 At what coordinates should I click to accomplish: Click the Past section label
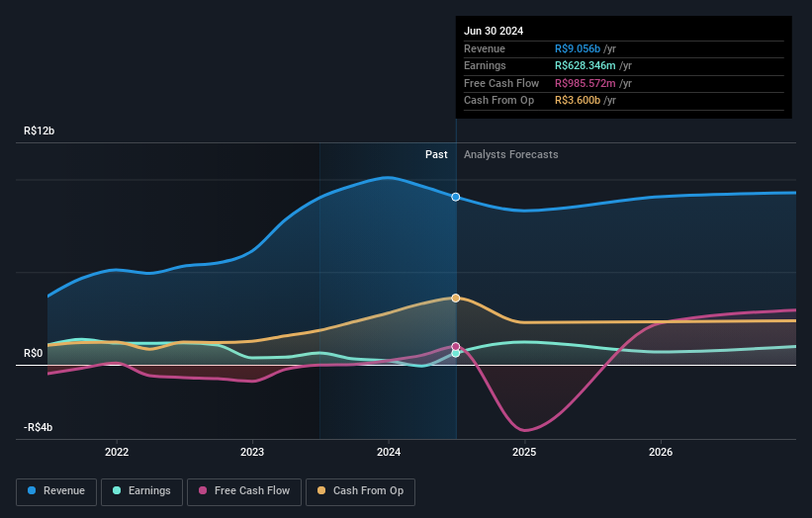point(436,155)
